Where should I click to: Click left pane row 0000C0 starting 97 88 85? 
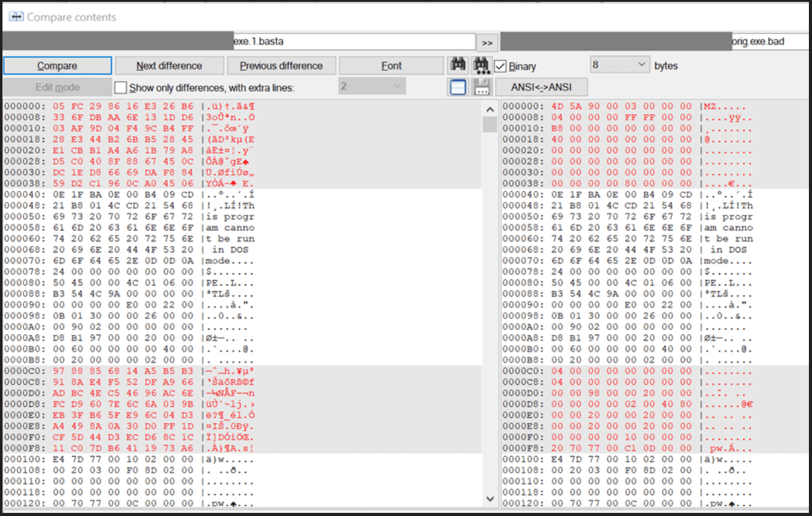tap(130, 371)
